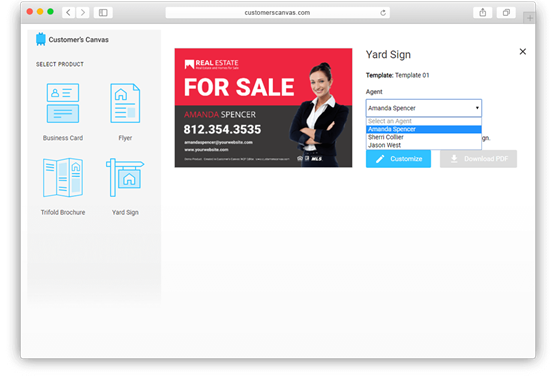555x390 pixels.
Task: Open the browser share button
Action: [x=482, y=13]
